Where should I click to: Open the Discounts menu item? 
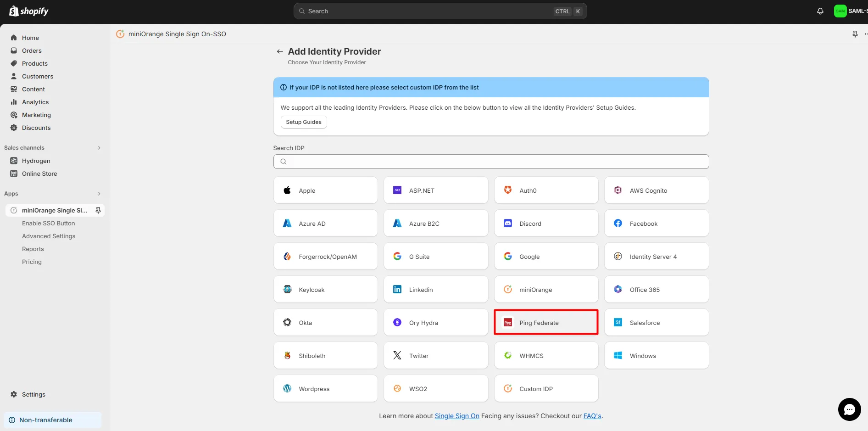[x=55, y=128]
